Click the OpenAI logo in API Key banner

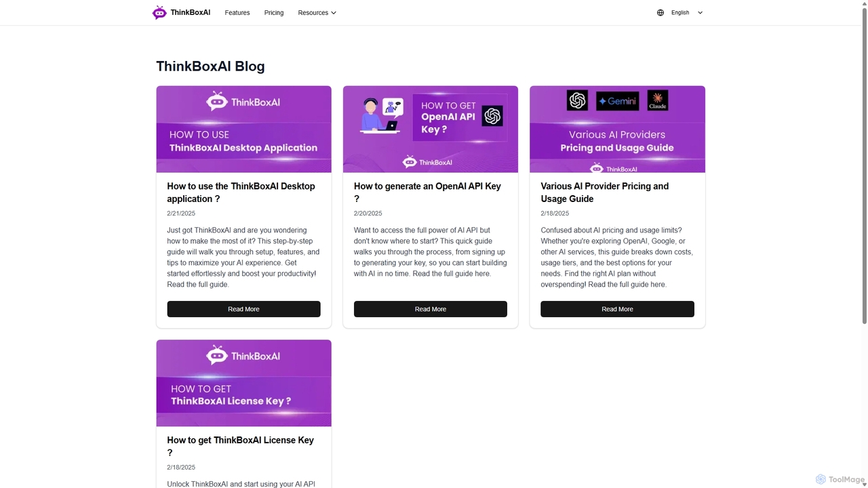492,116
